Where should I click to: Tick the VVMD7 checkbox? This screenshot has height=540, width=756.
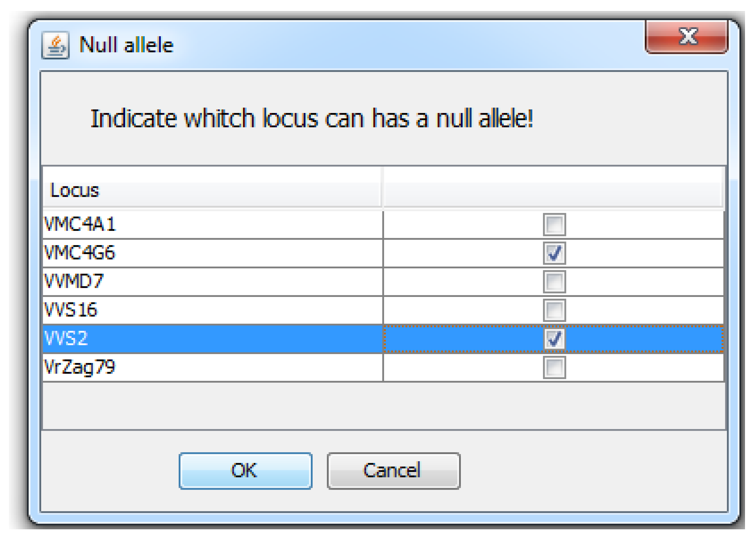(x=554, y=282)
